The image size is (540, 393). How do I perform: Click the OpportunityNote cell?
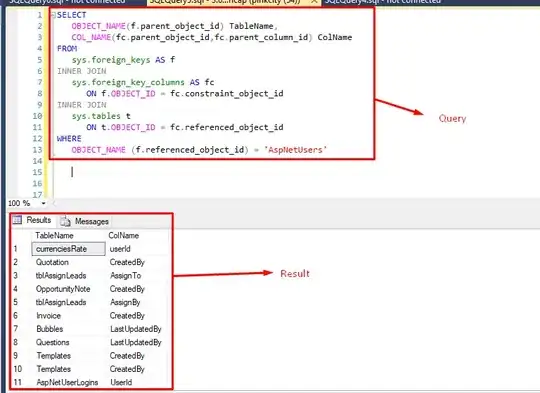tap(63, 289)
